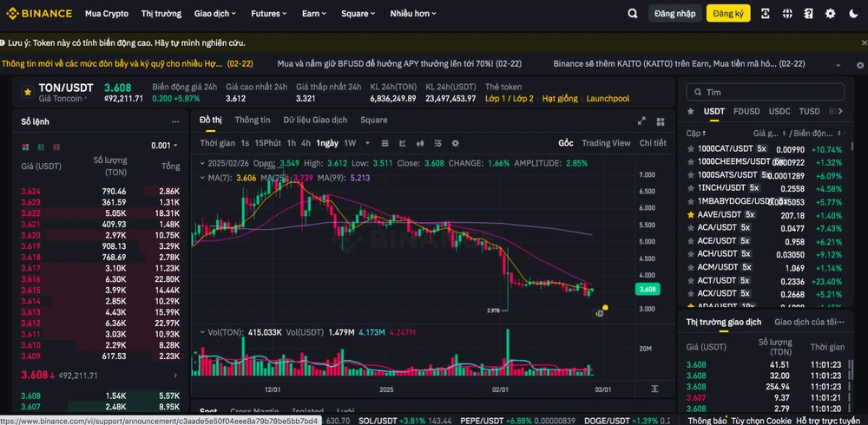Switch theme with the moon icon
868x425 pixels.
coord(853,13)
